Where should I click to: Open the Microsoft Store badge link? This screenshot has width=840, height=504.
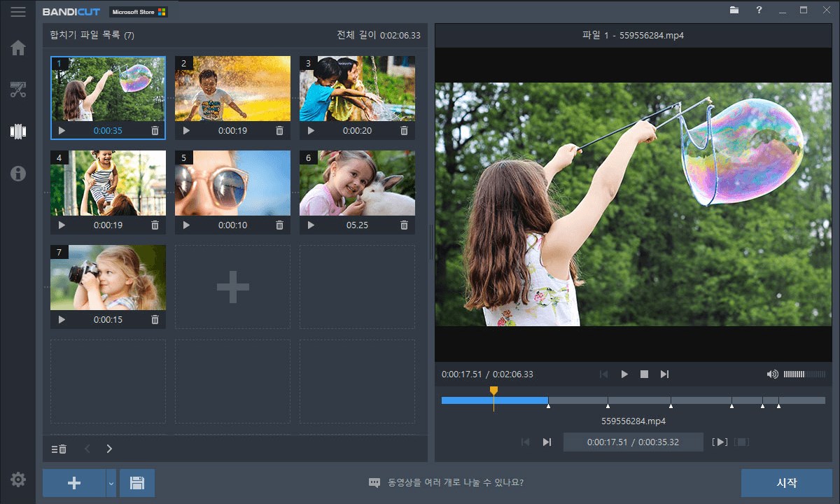139,12
